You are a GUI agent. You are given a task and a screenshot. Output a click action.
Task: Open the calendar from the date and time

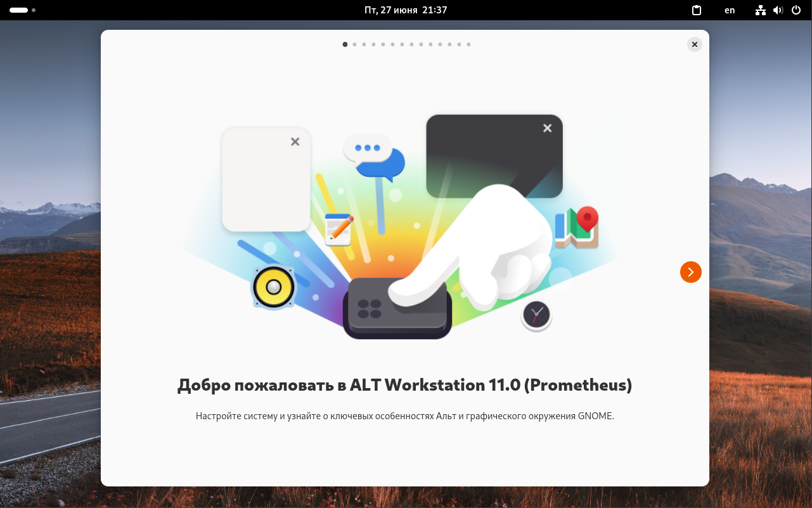(406, 10)
